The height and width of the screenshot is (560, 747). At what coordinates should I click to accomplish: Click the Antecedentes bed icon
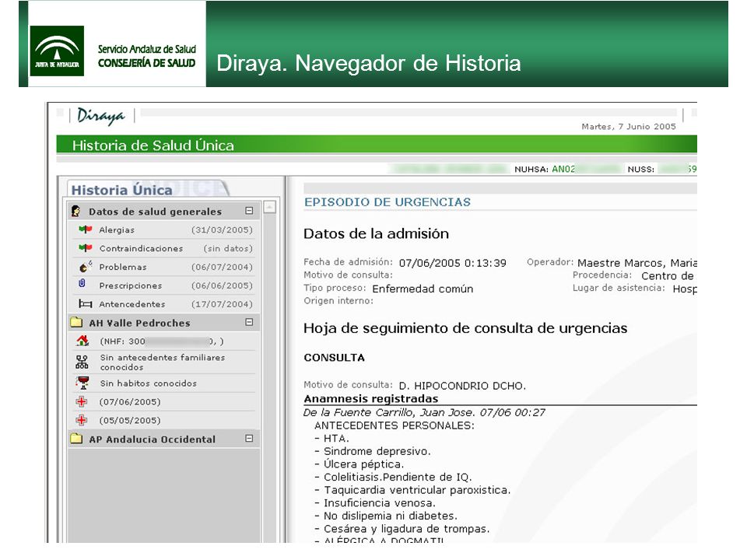(86, 304)
